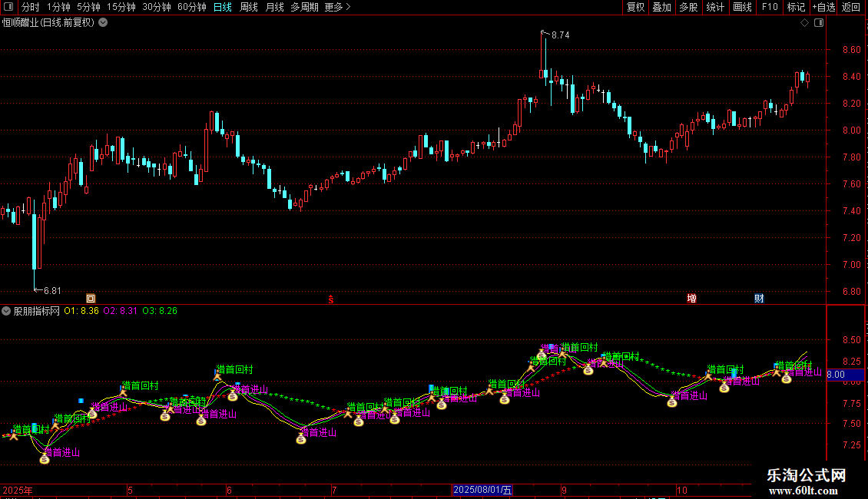The width and height of the screenshot is (868, 499).
Task: Open the 多股 multi-stock view
Action: point(689,7)
